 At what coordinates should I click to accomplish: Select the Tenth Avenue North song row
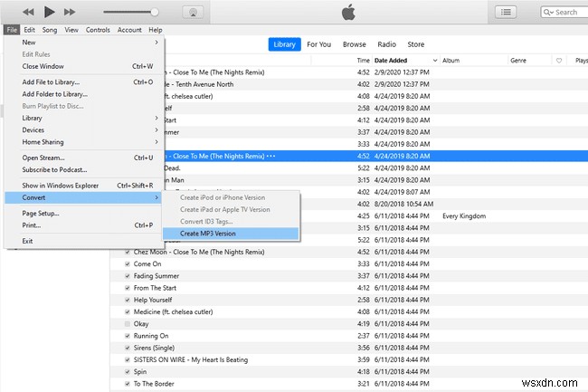pyautogui.click(x=376, y=84)
